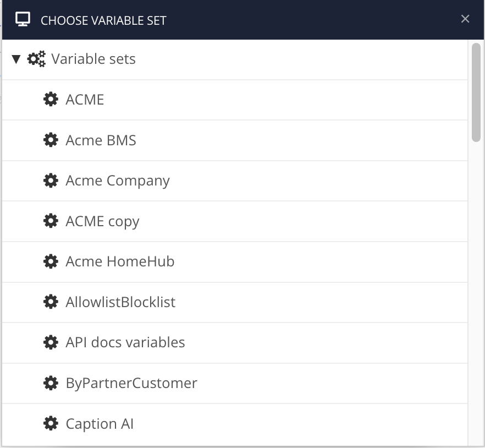Click the gear icon beside ACME
This screenshot has width=485, height=448.
point(51,99)
